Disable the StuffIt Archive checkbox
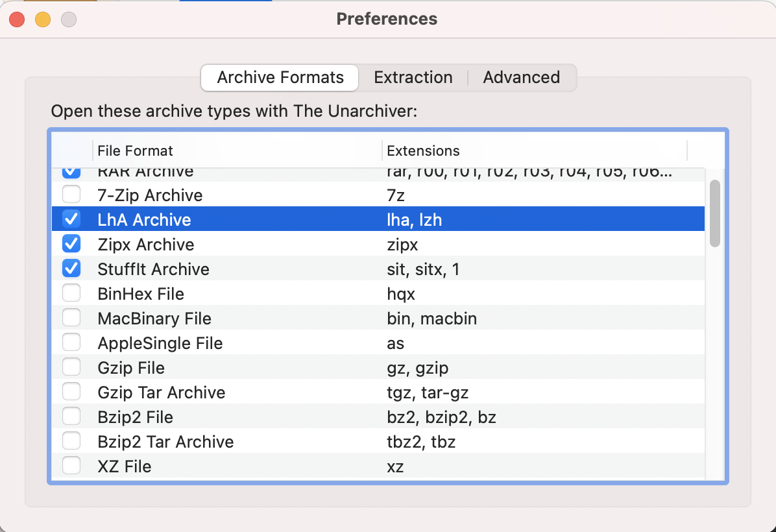Viewport: 776px width, 532px height. point(71,268)
